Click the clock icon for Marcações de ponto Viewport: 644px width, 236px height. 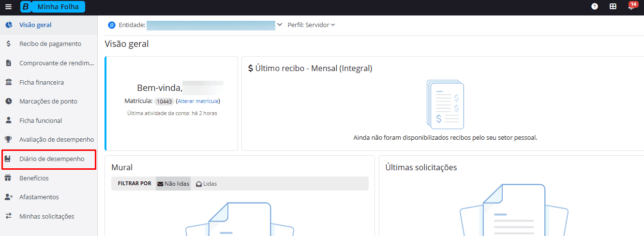[9, 102]
